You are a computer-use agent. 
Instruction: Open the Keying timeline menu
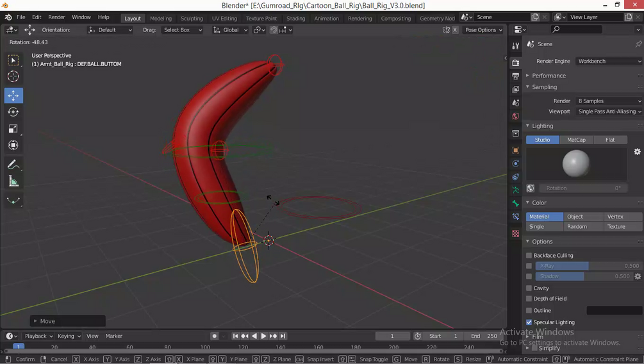[69, 336]
